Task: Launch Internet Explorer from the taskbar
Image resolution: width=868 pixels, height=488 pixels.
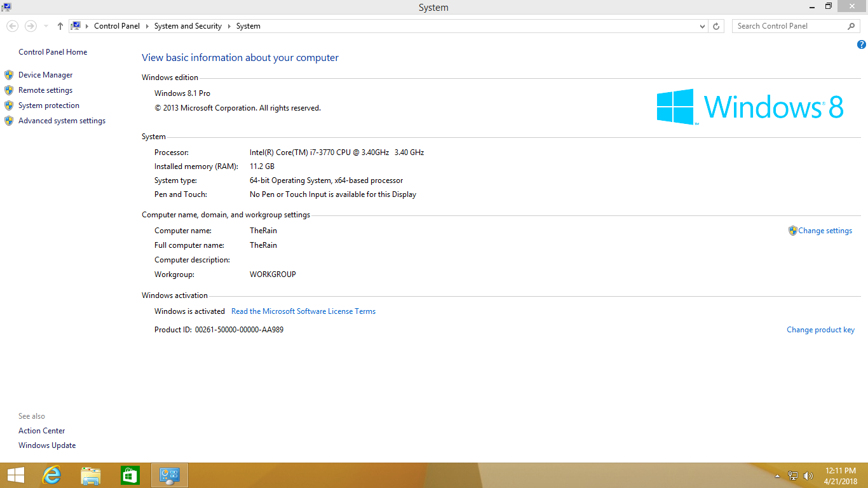Action: (x=51, y=475)
